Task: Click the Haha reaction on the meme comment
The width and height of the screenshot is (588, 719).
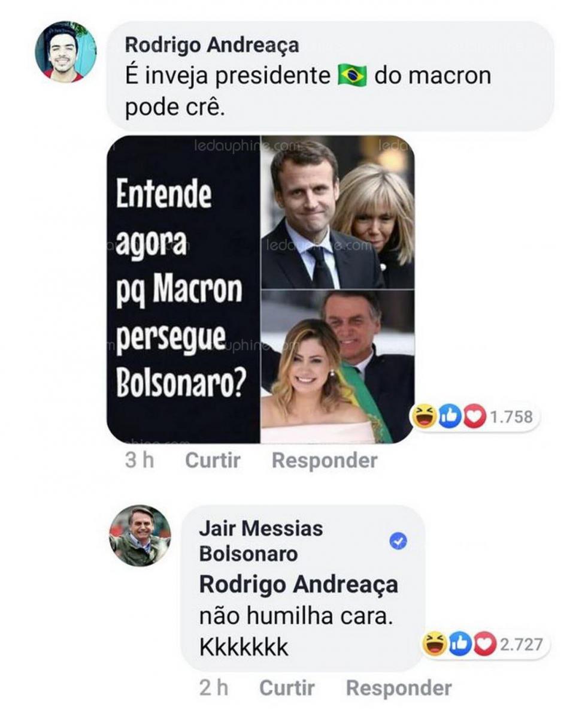Action: point(425,417)
